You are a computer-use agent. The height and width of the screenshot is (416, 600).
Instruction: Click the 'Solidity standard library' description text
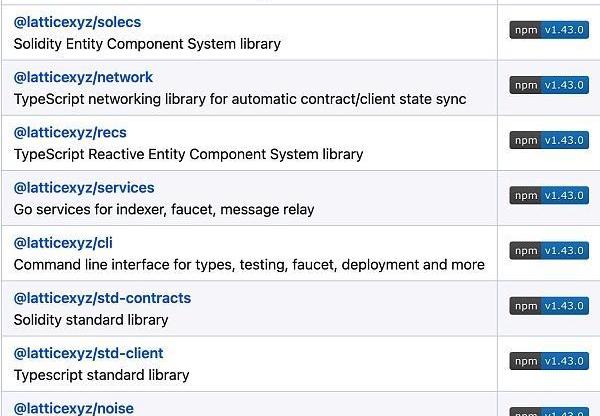tap(91, 320)
